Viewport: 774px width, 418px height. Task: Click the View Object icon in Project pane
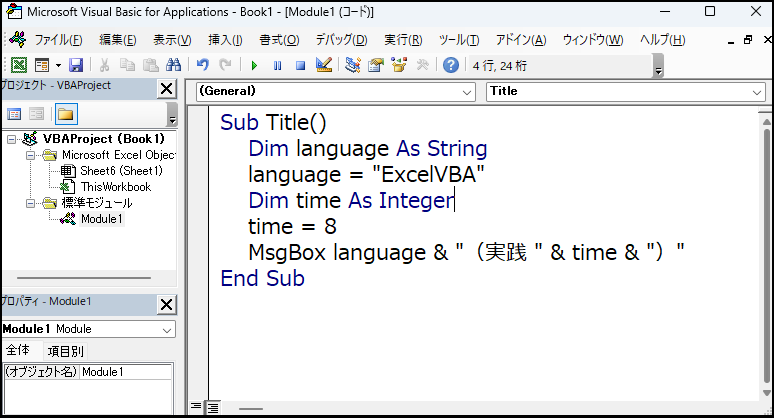click(36, 114)
